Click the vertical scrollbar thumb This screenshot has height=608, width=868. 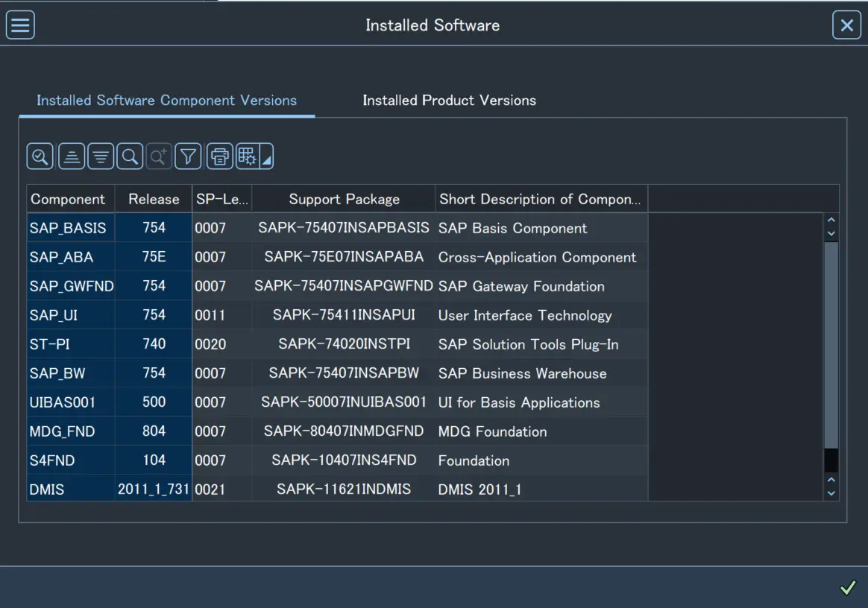pos(831,345)
